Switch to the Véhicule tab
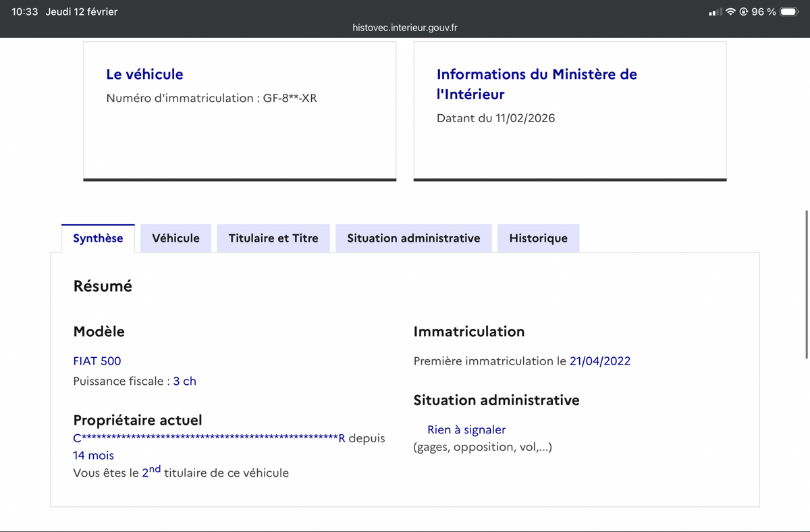The width and height of the screenshot is (810, 532). click(x=175, y=238)
